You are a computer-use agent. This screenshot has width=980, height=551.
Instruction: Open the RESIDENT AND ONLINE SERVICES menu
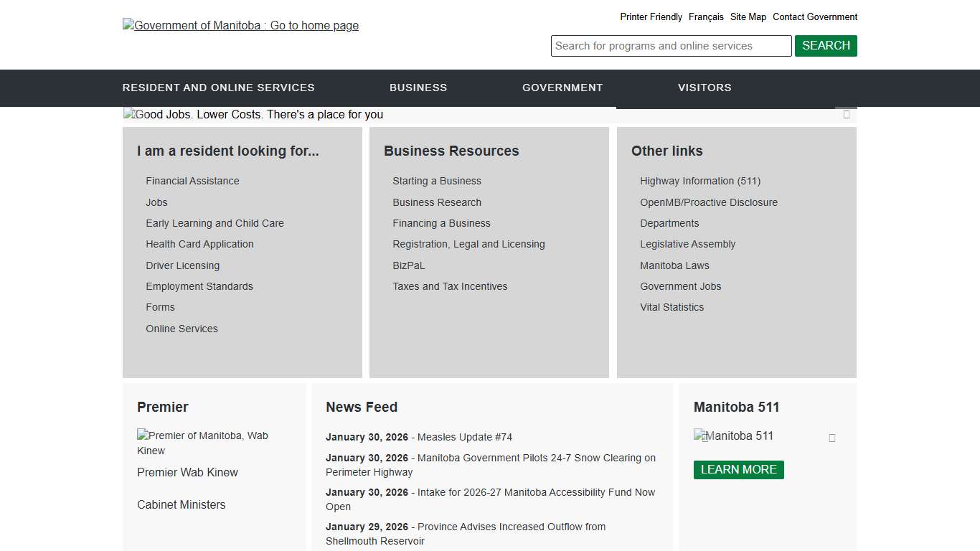click(218, 88)
